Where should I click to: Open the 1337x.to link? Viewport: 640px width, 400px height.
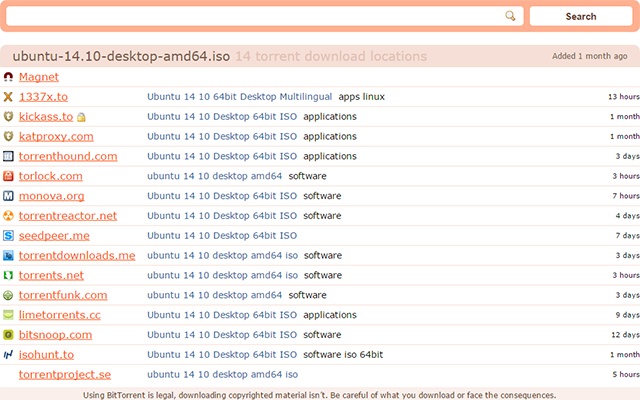click(x=43, y=97)
